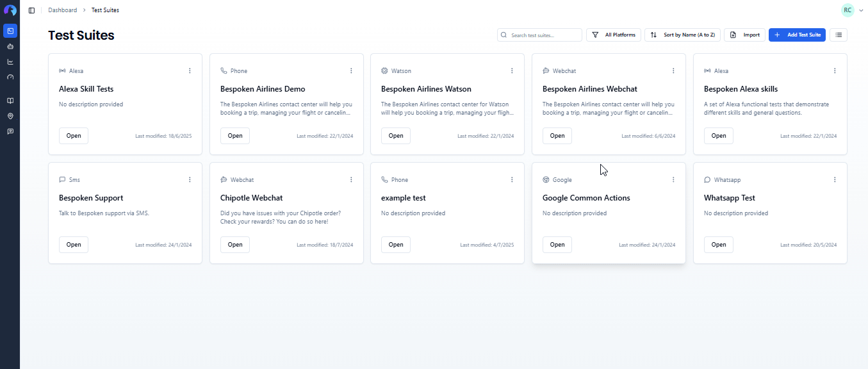Screen dimensions: 868x369
Task: Click 'Last modified: 20/5/2024' on Whatsapp Test
Action: 808,245
